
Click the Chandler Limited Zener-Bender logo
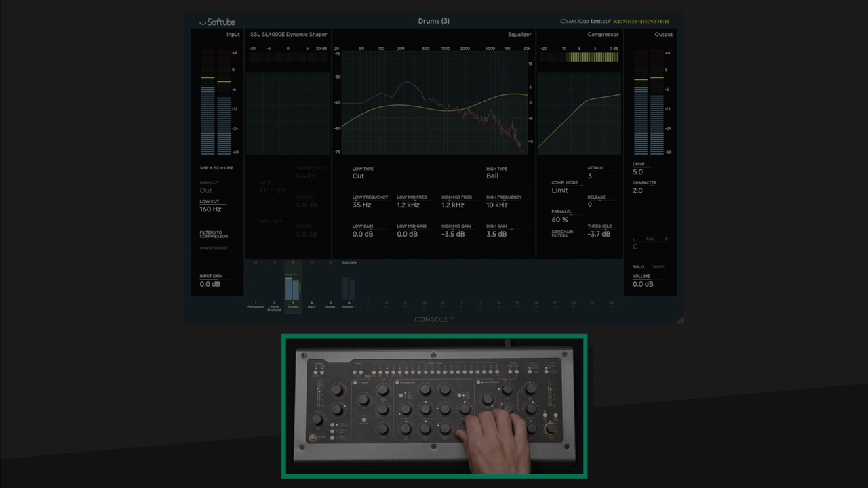point(614,22)
